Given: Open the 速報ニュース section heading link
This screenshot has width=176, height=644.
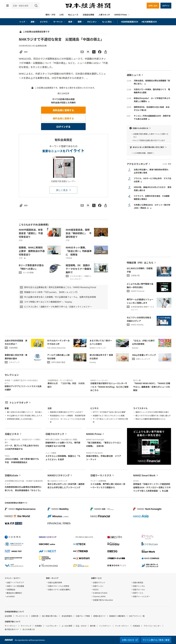Looking at the screenshot, I should [135, 75].
